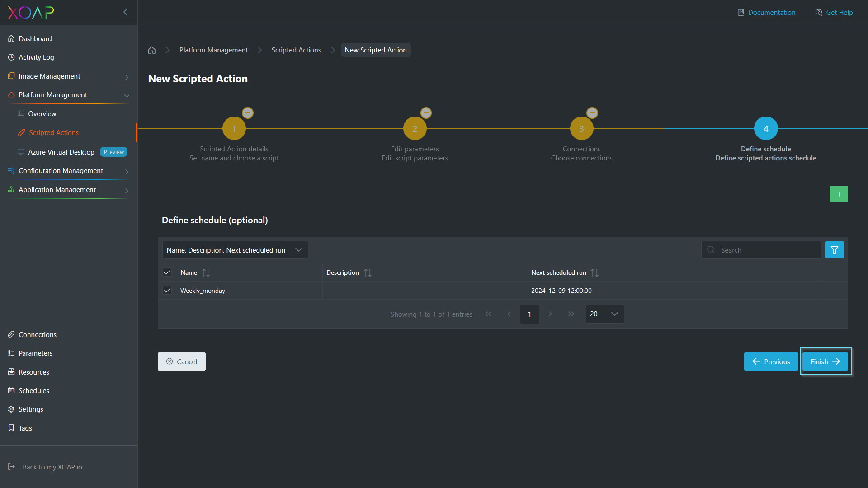Open Documentation book icon link
Screen dimensions: 868x488
point(766,13)
